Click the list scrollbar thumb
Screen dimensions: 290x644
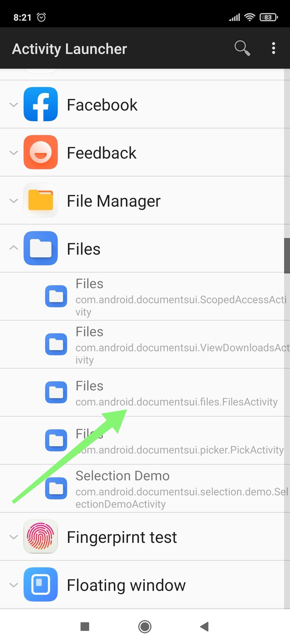(x=287, y=256)
